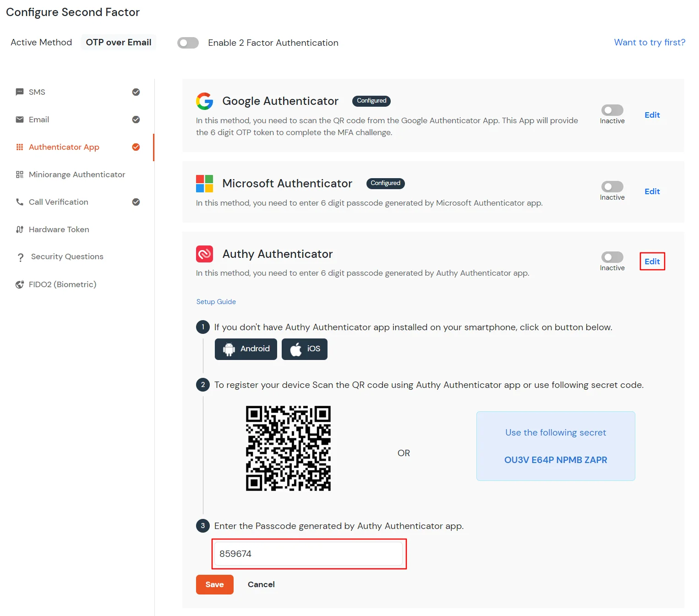Image resolution: width=699 pixels, height=616 pixels.
Task: Edit the Microsoft Authenticator method
Action: 652,191
